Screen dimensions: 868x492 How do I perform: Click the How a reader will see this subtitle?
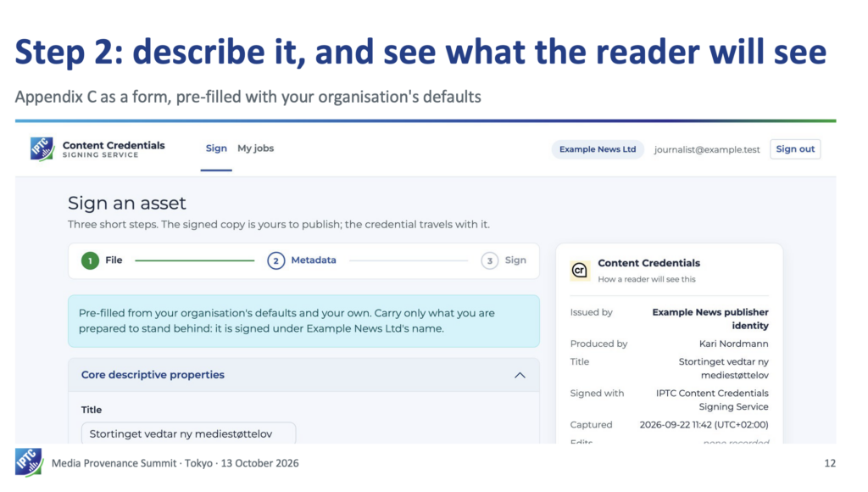[x=647, y=279]
